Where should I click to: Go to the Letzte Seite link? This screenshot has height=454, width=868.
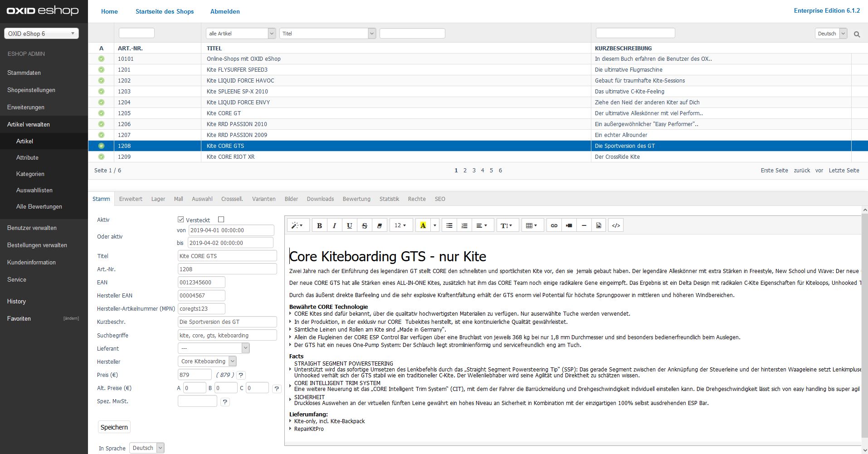844,171
